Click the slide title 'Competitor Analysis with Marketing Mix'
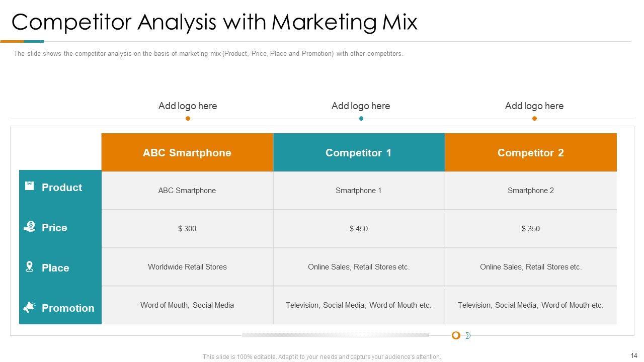644x362 pixels. click(214, 23)
